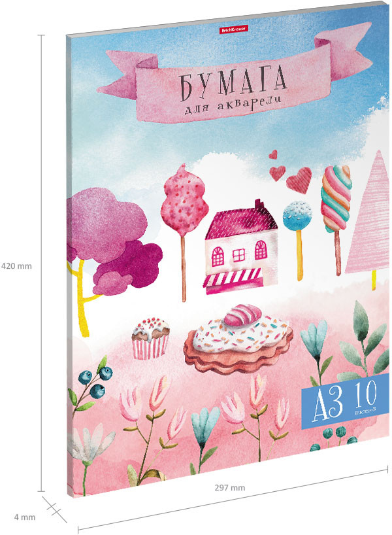
Task: Click the striped marshmallow twist lollipop
Action: (x=336, y=220)
